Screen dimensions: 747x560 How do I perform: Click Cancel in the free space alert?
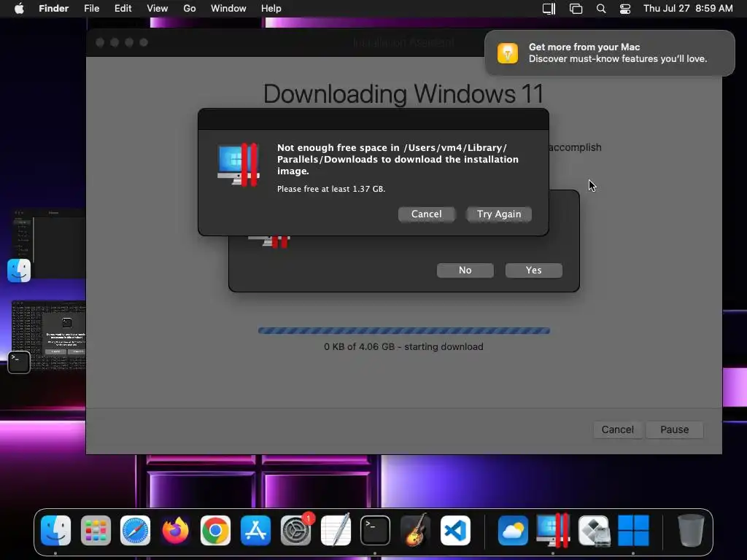426,214
